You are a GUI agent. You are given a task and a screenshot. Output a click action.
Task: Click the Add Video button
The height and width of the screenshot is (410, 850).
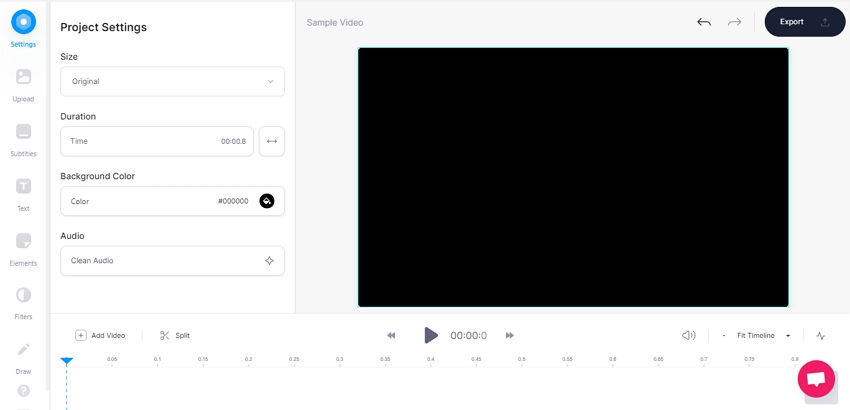pos(100,336)
